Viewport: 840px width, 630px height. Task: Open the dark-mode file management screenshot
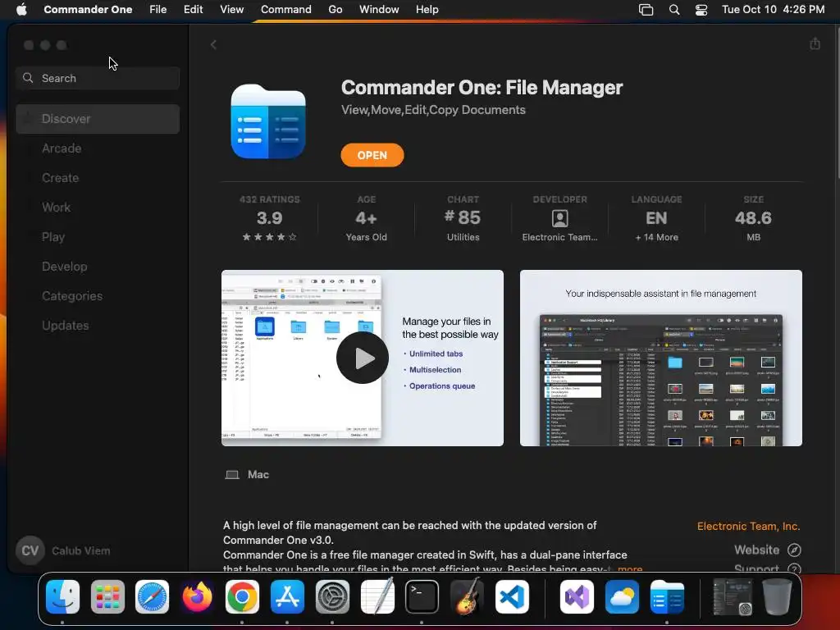[660, 358]
